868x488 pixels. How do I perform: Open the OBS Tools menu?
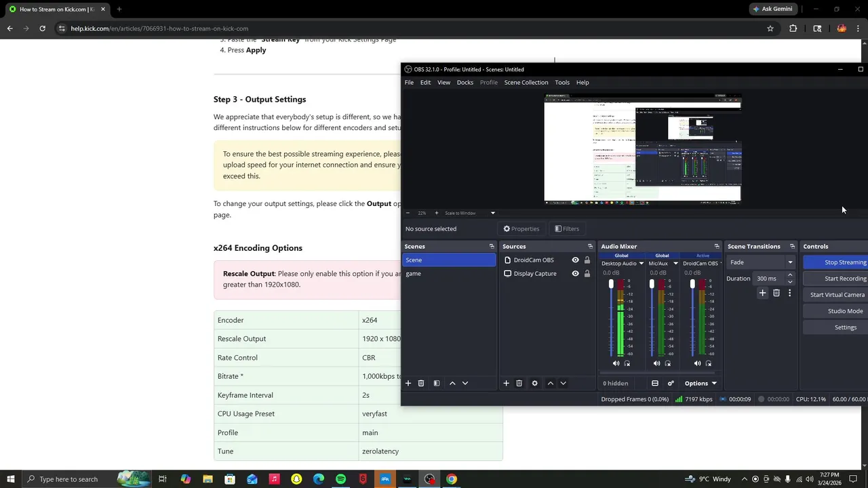562,83
